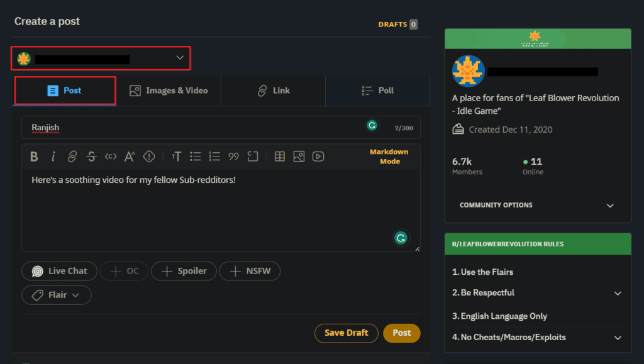Submit the post with the Post button
This screenshot has width=644, height=364.
pyautogui.click(x=401, y=333)
